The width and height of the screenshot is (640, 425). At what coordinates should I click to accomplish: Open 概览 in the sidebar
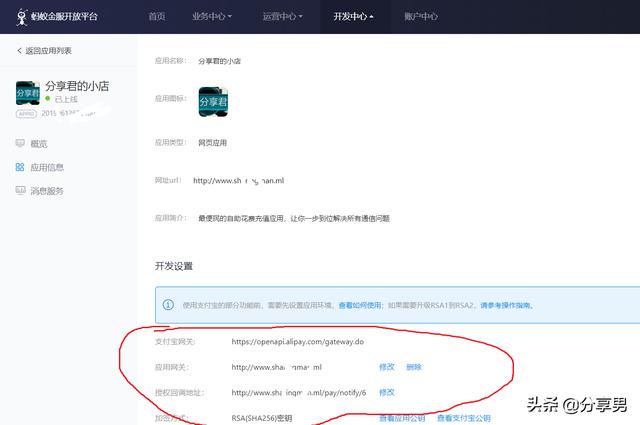pos(39,144)
